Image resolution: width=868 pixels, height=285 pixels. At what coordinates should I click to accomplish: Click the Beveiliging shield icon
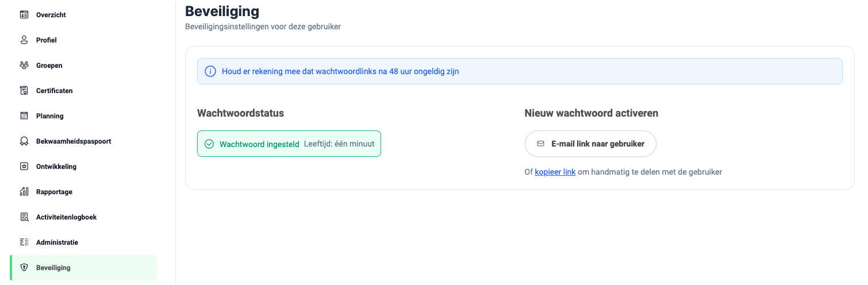point(24,268)
